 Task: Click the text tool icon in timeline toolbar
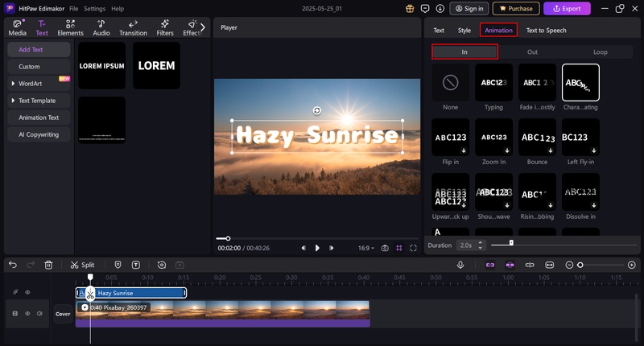click(136, 265)
